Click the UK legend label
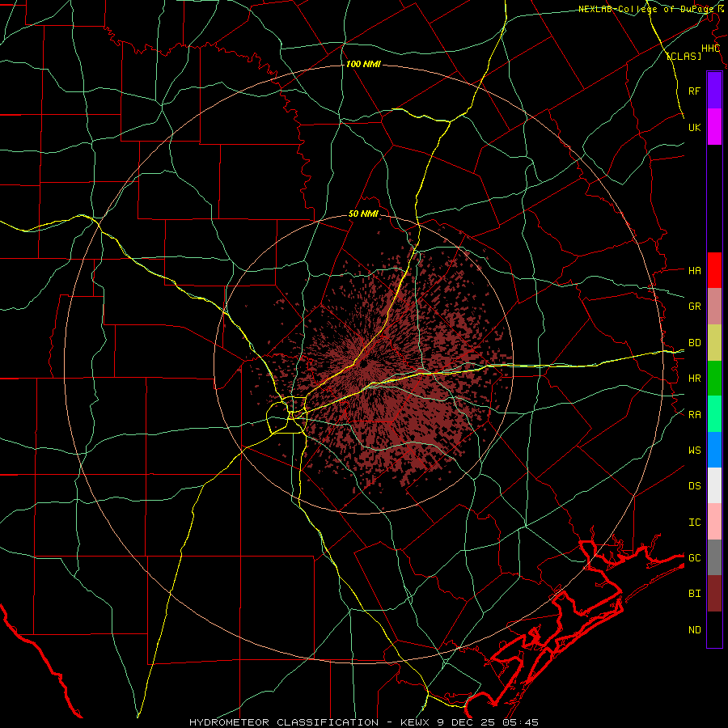The image size is (728, 728). pos(694,127)
